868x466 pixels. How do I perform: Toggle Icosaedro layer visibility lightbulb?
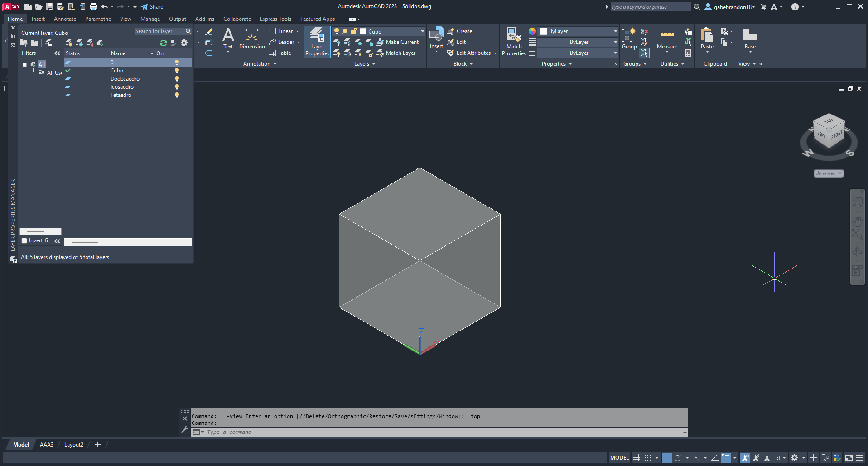(177, 87)
